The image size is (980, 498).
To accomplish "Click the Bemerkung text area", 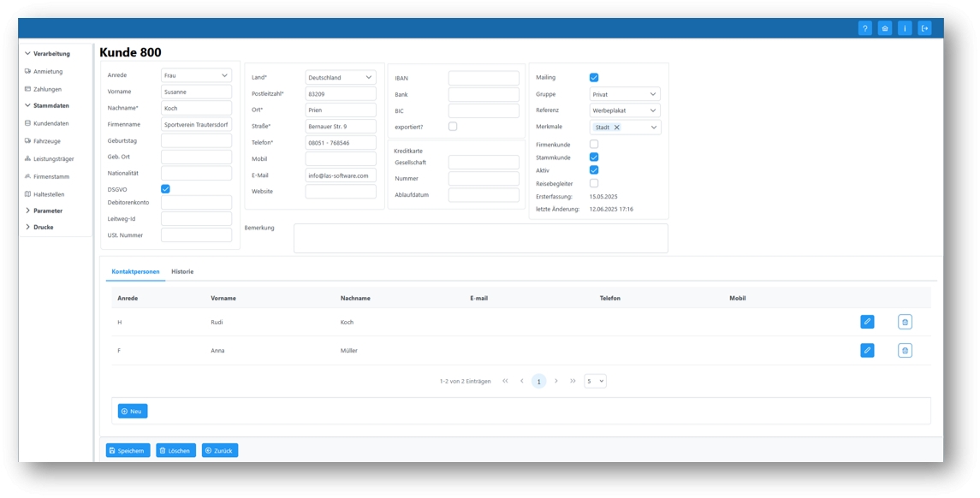I will 481,238.
